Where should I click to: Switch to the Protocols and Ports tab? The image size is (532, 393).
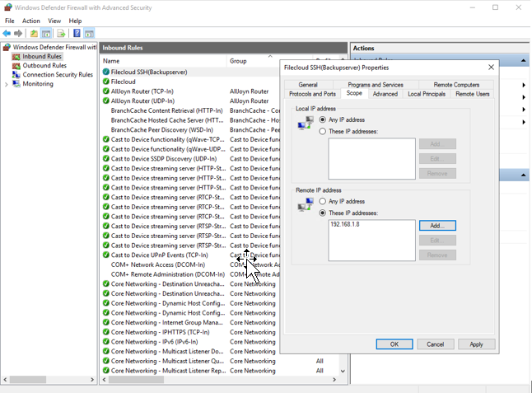click(x=312, y=94)
